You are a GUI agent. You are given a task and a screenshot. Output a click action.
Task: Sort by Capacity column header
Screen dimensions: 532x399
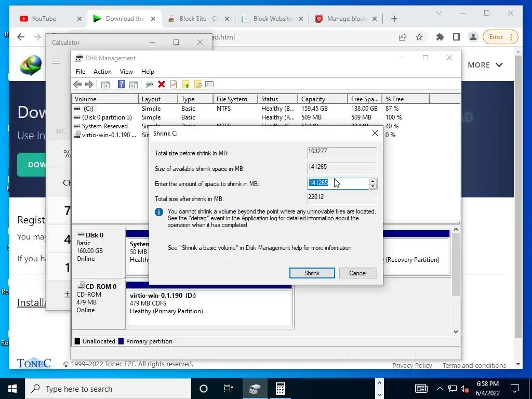323,99
